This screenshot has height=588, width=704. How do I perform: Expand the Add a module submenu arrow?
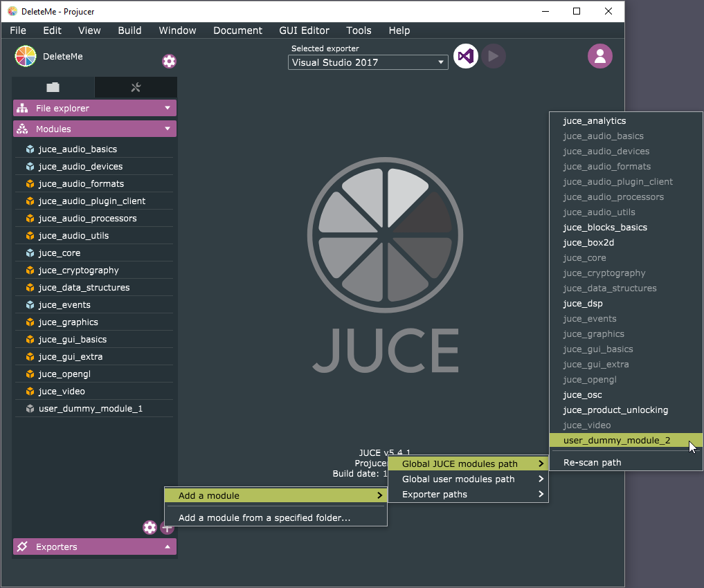click(x=380, y=495)
